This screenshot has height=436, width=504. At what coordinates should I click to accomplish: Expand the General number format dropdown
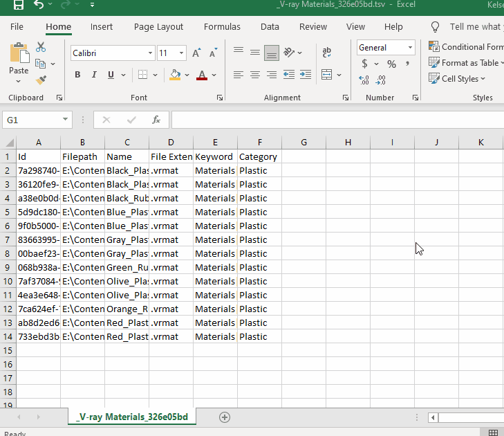point(410,48)
